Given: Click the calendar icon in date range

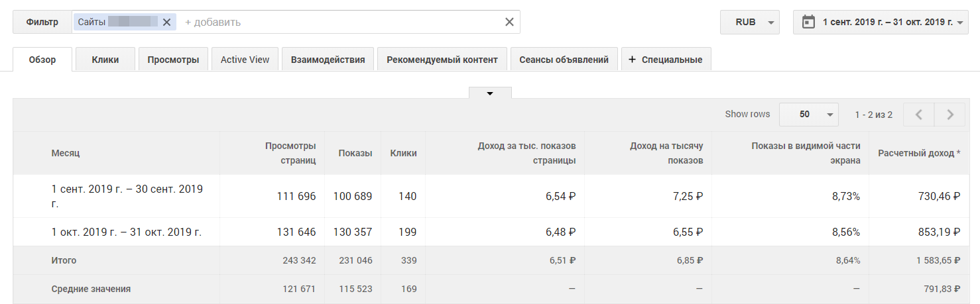Looking at the screenshot, I should (808, 22).
